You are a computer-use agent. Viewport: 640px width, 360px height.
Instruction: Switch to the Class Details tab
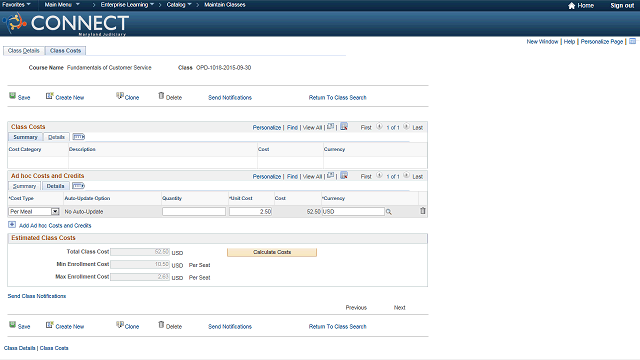pos(24,51)
